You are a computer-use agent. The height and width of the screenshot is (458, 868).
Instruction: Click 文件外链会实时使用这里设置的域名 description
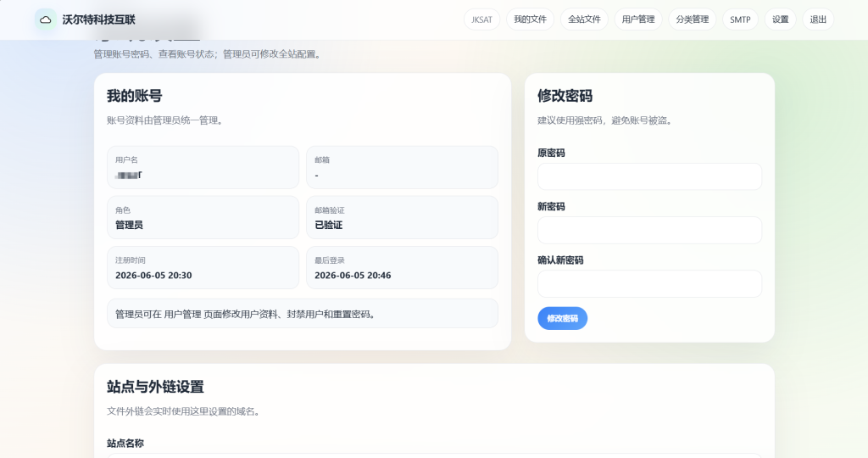pos(184,411)
